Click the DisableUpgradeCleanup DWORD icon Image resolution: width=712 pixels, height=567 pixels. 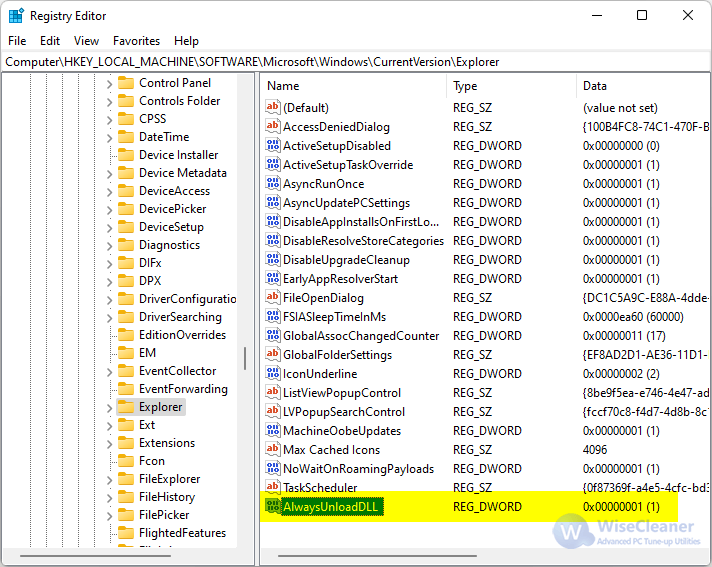[x=272, y=260]
